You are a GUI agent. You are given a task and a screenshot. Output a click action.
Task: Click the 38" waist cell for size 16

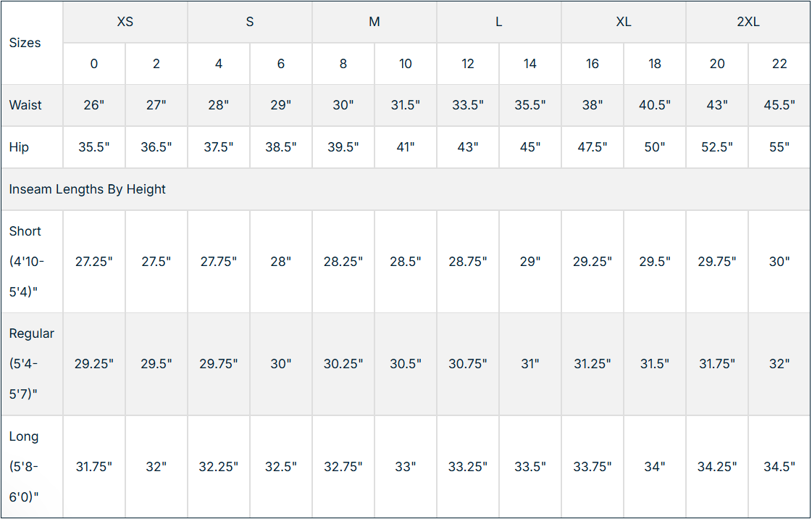click(x=593, y=105)
